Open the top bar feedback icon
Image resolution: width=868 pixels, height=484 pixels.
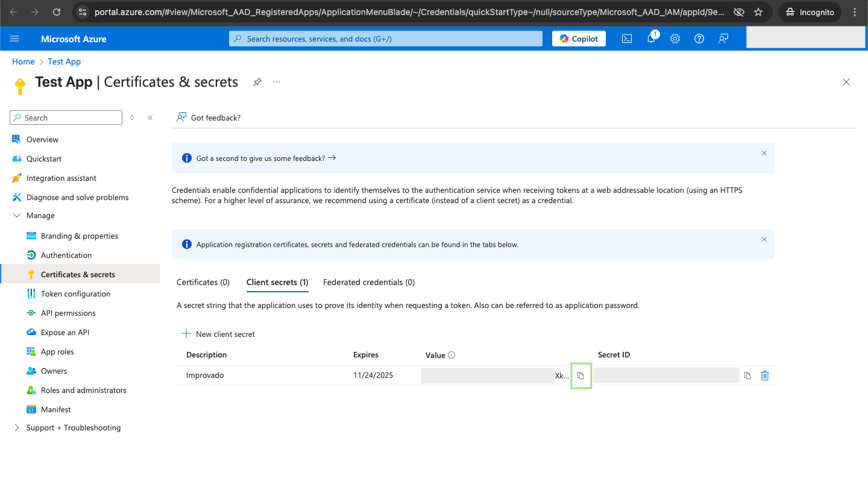pyautogui.click(x=723, y=39)
